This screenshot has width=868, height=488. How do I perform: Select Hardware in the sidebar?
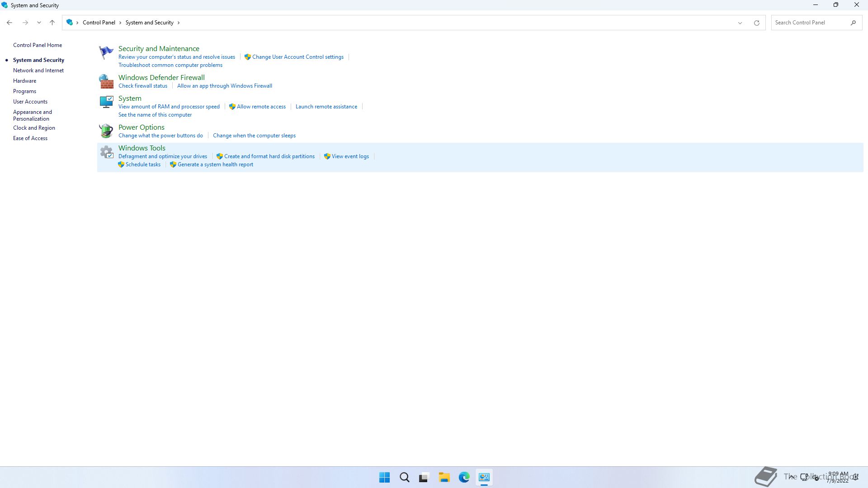[24, 81]
